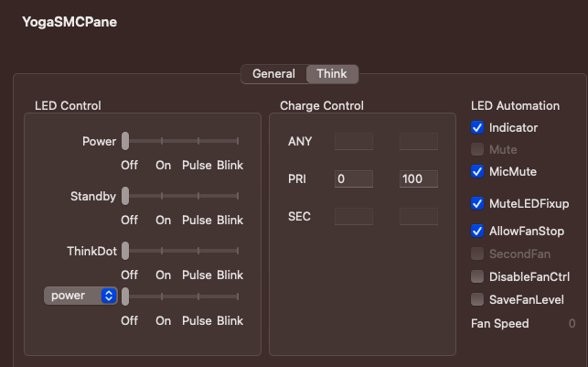
Task: Turn off MuteLEDFixup option
Action: tap(477, 203)
